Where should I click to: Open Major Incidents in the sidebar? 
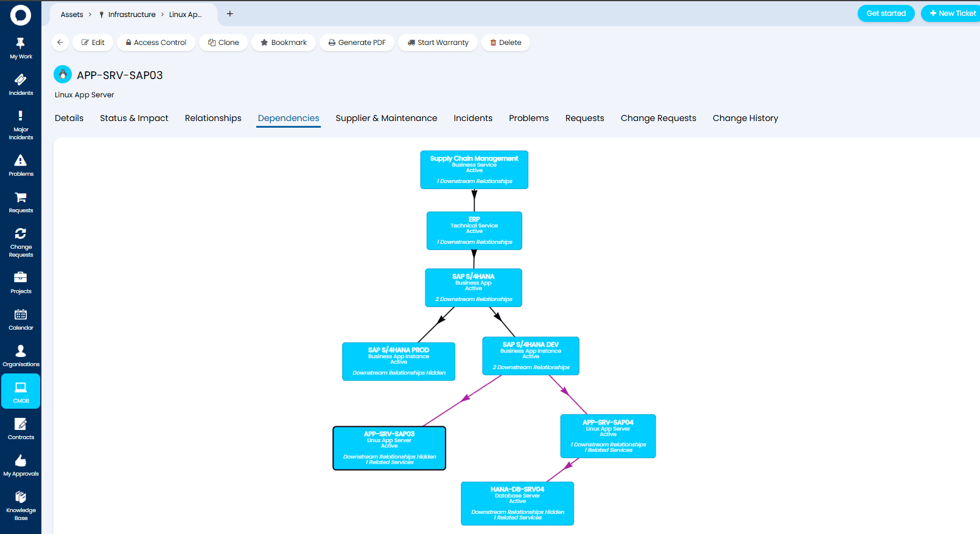[21, 125]
